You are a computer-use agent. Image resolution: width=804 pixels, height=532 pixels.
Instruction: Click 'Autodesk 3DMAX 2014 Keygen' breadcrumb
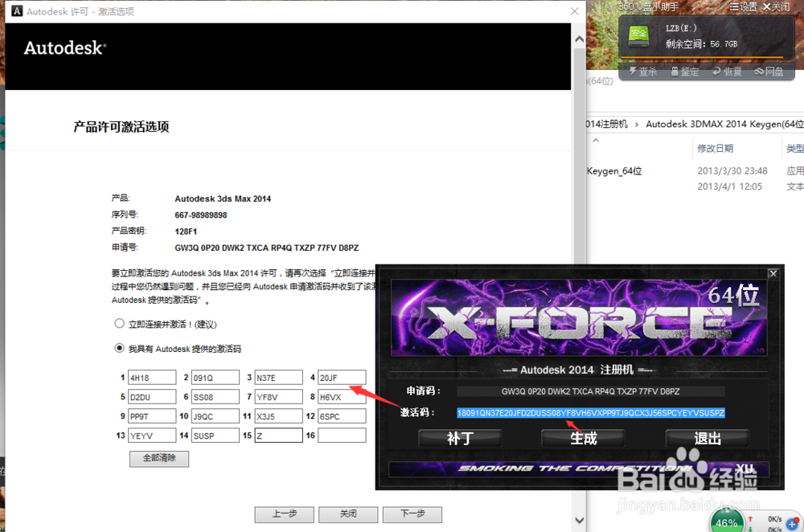click(x=724, y=124)
